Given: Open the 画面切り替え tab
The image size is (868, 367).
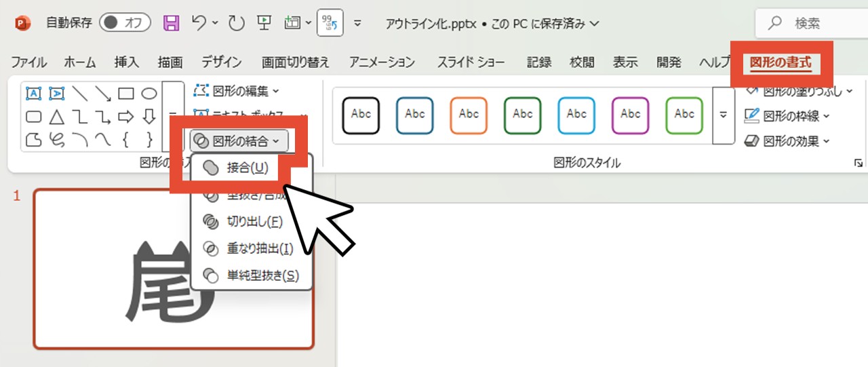Looking at the screenshot, I should point(296,62).
